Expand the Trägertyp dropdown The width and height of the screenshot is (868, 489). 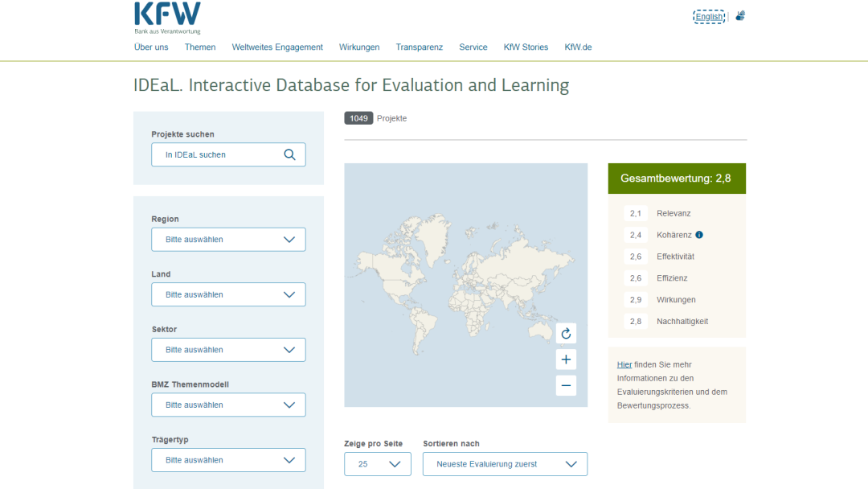pyautogui.click(x=228, y=460)
